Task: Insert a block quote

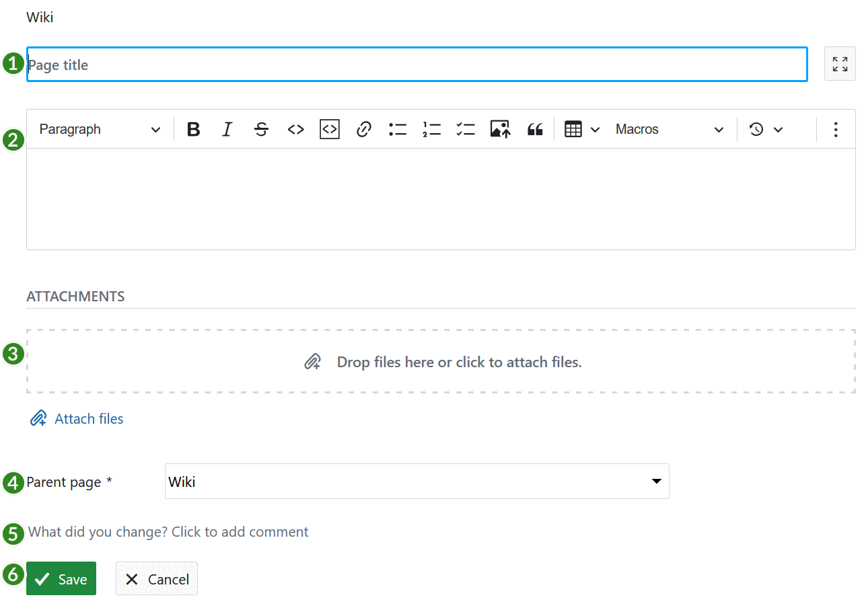Action: [x=535, y=129]
